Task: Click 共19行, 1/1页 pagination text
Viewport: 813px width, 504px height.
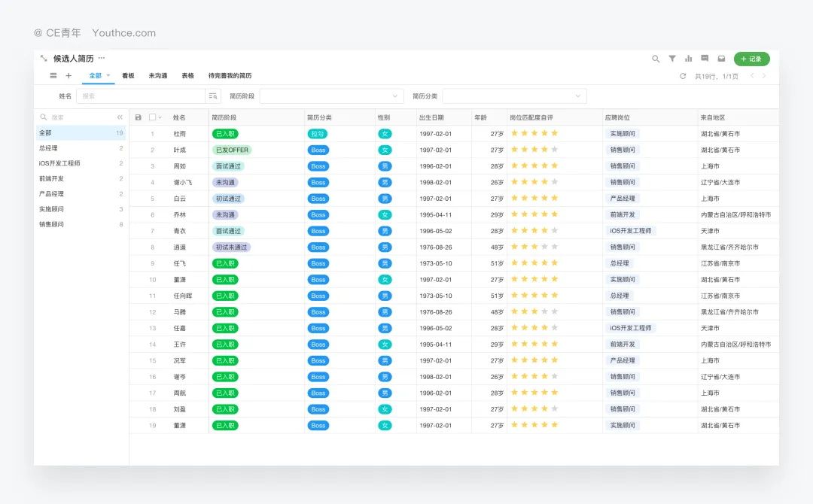Action: click(716, 76)
